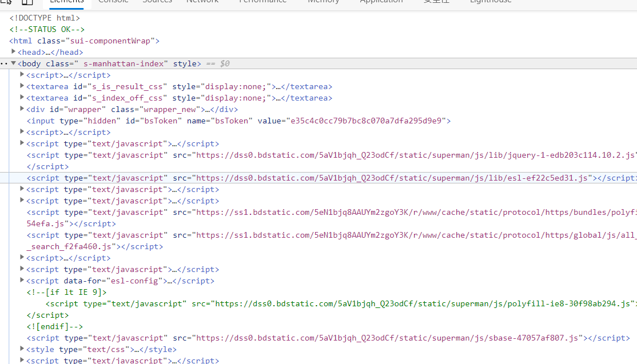Viewport: 637px width, 364px height.
Task: Select the <![endif]--> line
Action: pos(55,326)
